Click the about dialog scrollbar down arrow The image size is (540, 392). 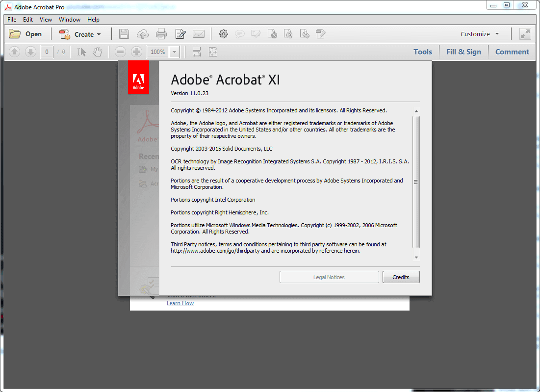(416, 257)
